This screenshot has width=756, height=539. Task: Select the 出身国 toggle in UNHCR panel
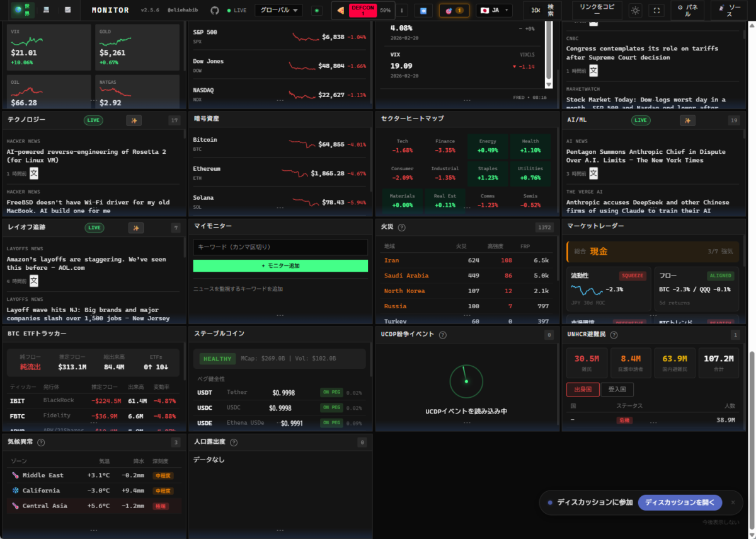click(583, 389)
